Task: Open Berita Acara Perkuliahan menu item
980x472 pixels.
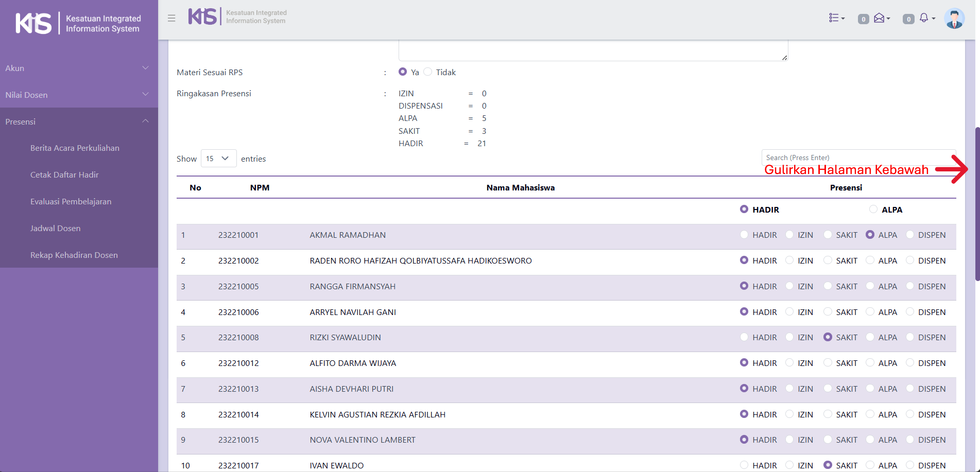Action: (x=75, y=148)
